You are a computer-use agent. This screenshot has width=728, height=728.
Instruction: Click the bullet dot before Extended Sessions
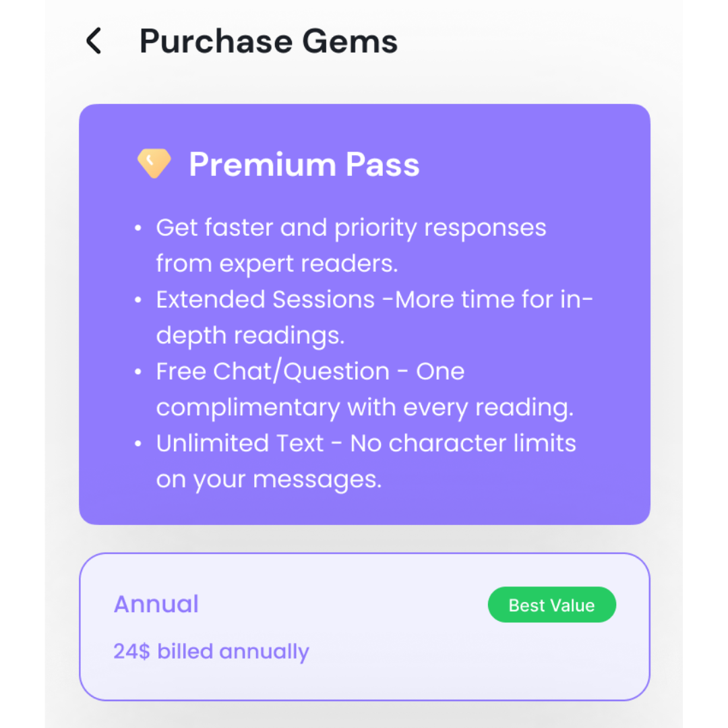pyautogui.click(x=138, y=300)
